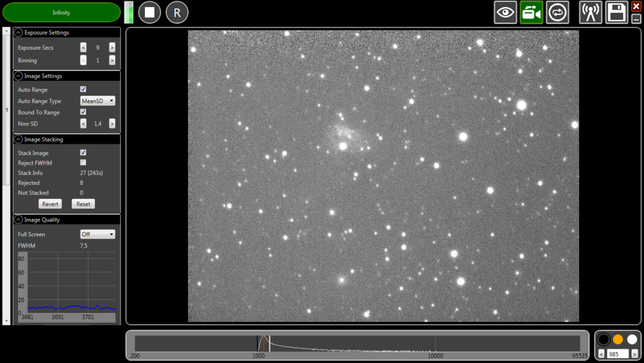The image size is (644, 363).
Task: Click the histogram white marker line
Action: (269, 343)
